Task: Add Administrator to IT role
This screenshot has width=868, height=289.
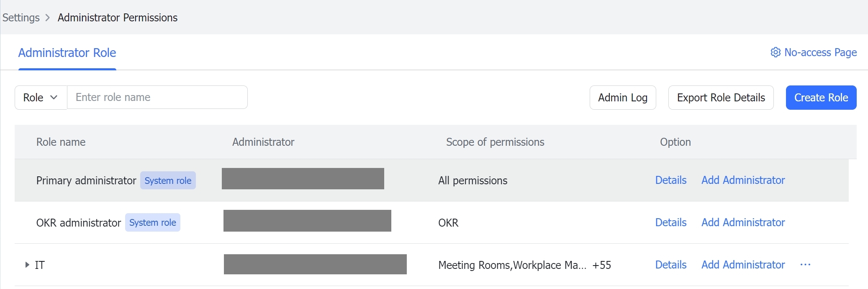Action: pos(743,265)
